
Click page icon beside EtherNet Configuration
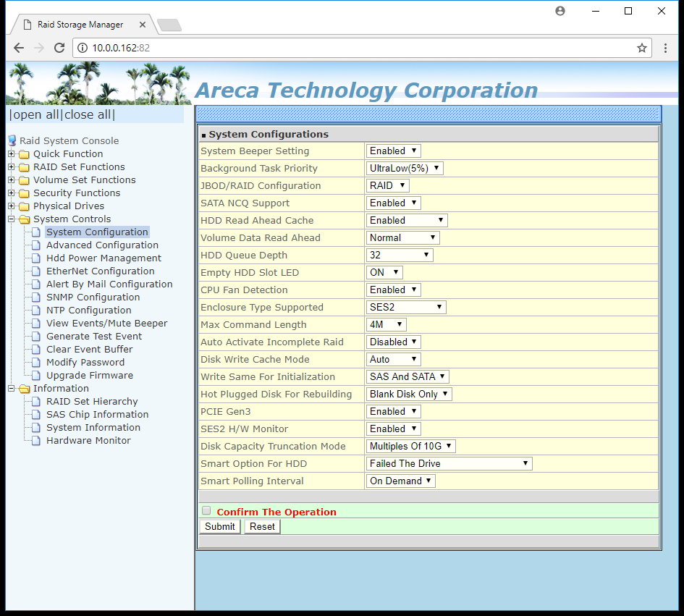(x=37, y=271)
